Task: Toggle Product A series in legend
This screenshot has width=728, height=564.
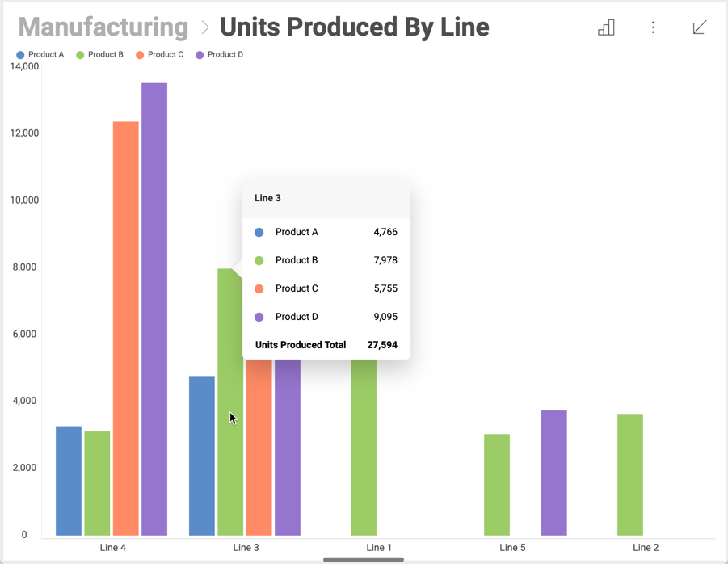Action: 40,55
